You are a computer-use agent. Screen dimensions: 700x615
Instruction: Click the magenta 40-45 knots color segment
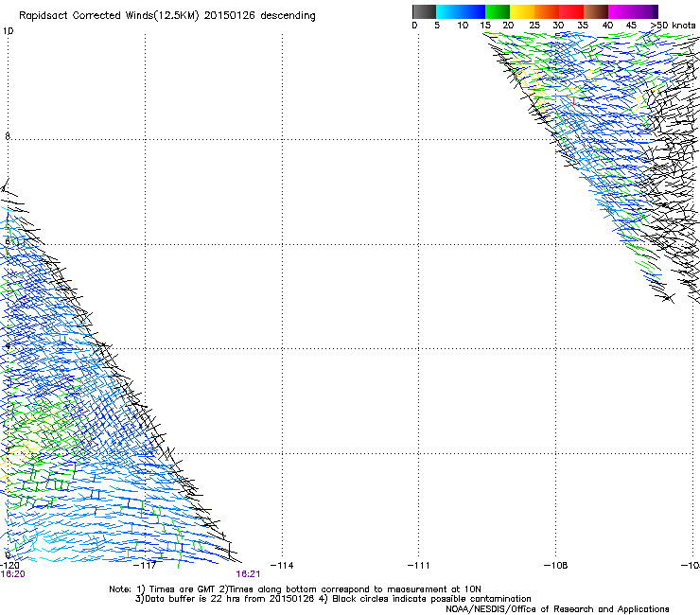coord(621,11)
